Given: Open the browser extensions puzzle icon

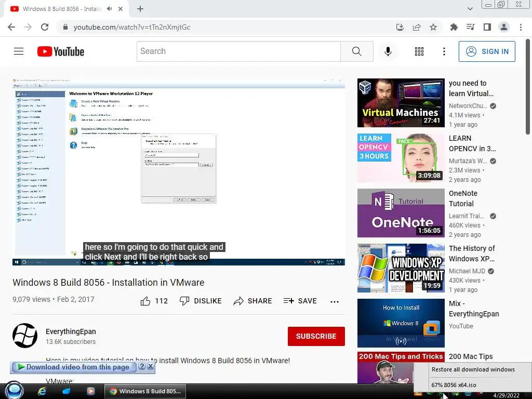Looking at the screenshot, I should tap(454, 27).
